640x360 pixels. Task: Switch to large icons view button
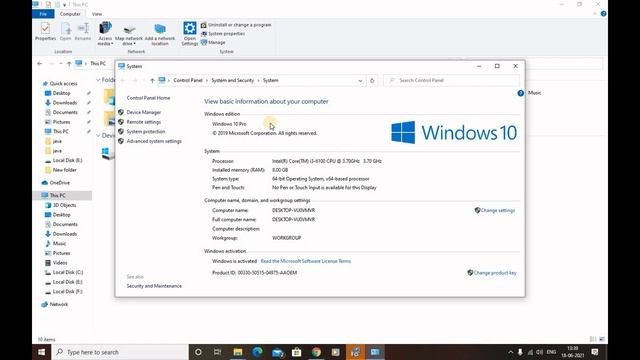click(x=602, y=339)
